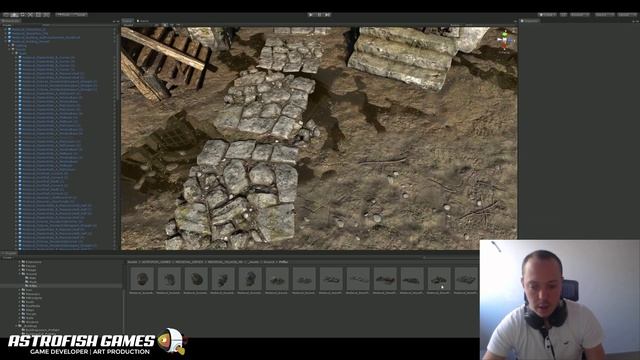Select the prefab thumbnail under the mouse cursor

tap(439, 280)
